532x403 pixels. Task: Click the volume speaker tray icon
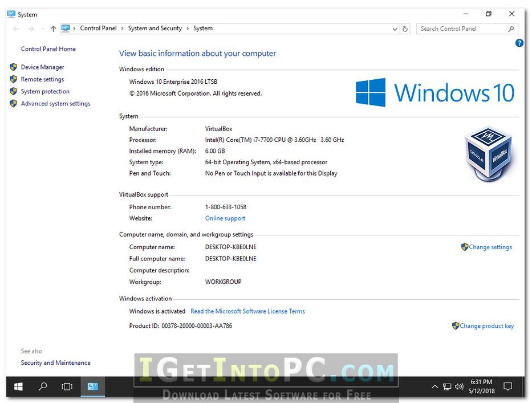459,386
